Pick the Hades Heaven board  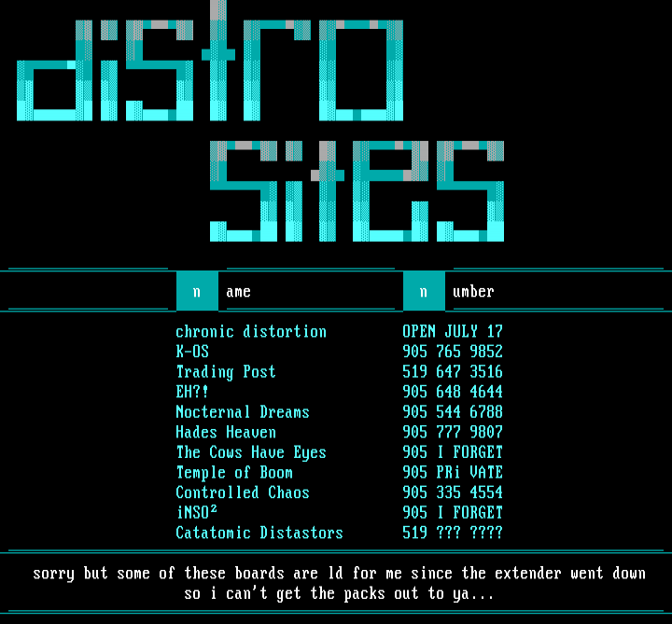226,433
